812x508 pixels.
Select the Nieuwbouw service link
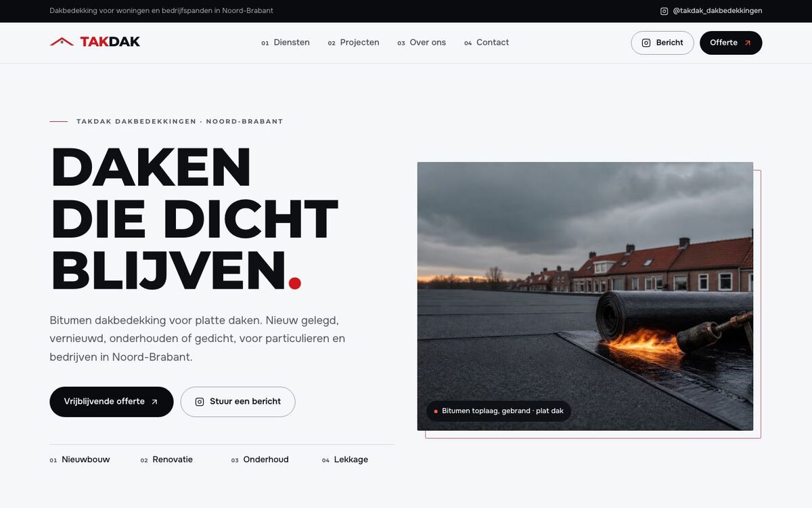click(80, 459)
